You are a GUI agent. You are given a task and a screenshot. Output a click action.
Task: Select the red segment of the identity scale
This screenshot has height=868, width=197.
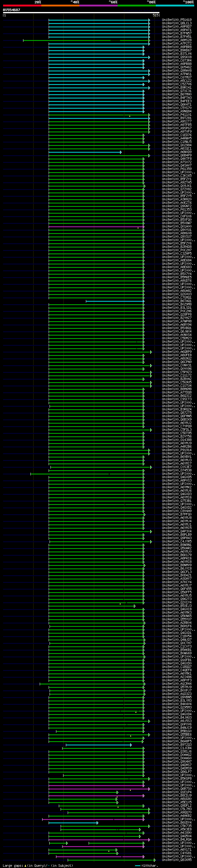(22, 6)
